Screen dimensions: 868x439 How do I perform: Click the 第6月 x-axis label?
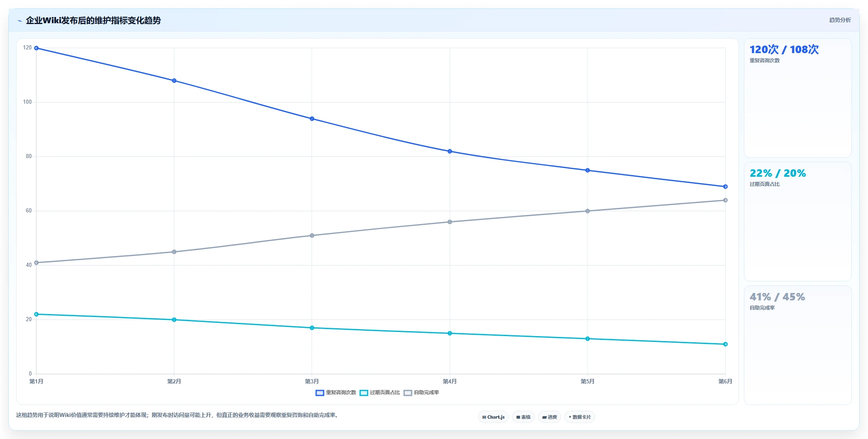pyautogui.click(x=725, y=381)
